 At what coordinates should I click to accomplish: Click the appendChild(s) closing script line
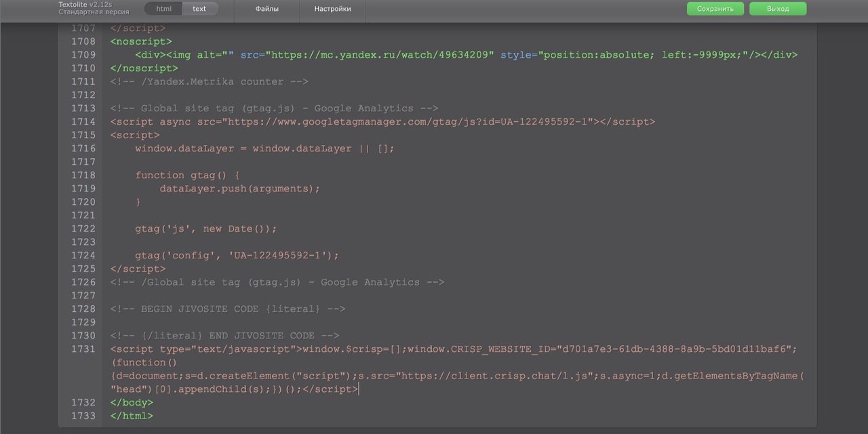pos(234,389)
